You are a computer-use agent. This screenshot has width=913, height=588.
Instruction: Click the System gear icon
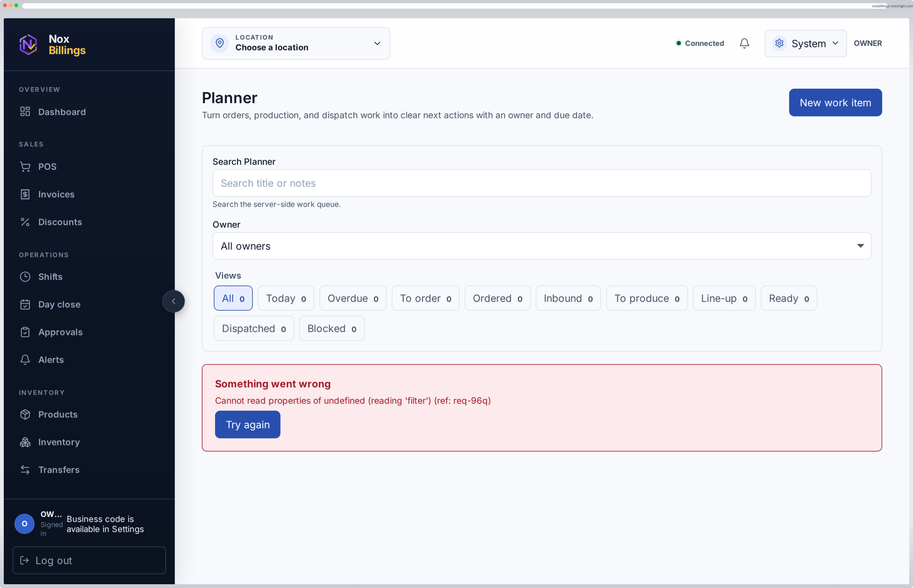(779, 43)
